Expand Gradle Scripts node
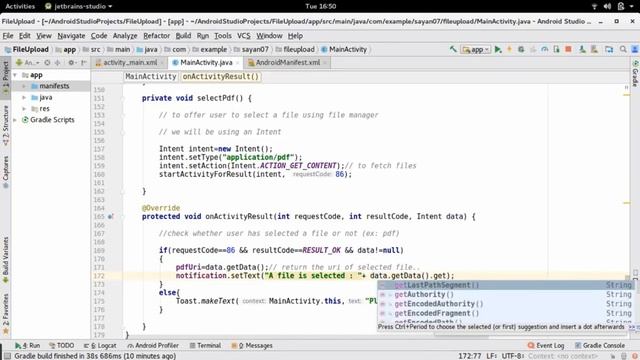The width and height of the screenshot is (640, 360). (15, 120)
